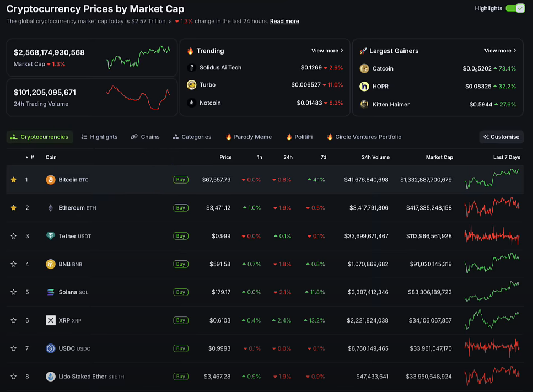The image size is (533, 392).
Task: Open Bitcoin's Last 7 Days sparkline chart
Action: tap(492, 180)
